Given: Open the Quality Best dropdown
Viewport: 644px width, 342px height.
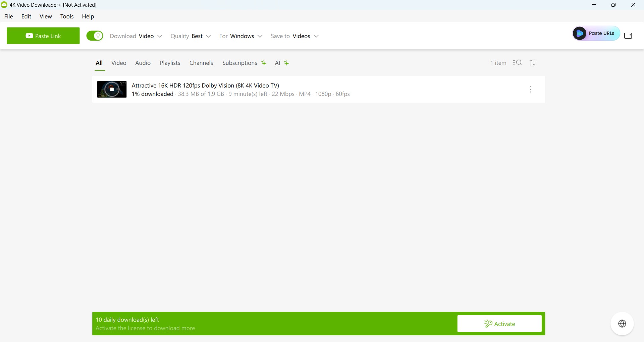Looking at the screenshot, I should pos(191,36).
